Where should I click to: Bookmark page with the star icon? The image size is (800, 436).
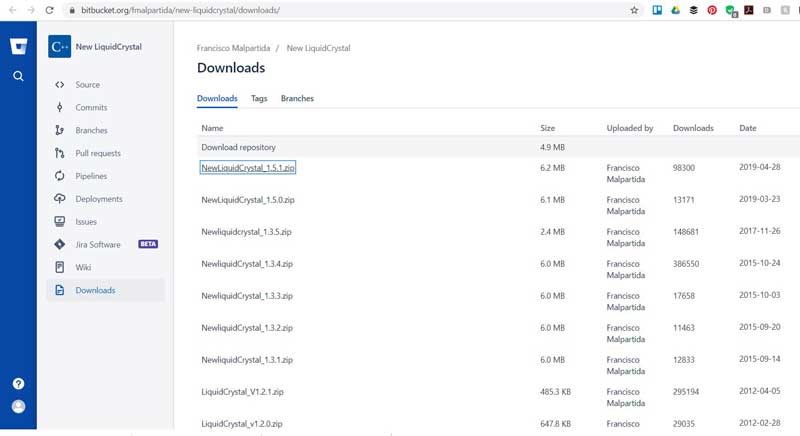(x=634, y=10)
